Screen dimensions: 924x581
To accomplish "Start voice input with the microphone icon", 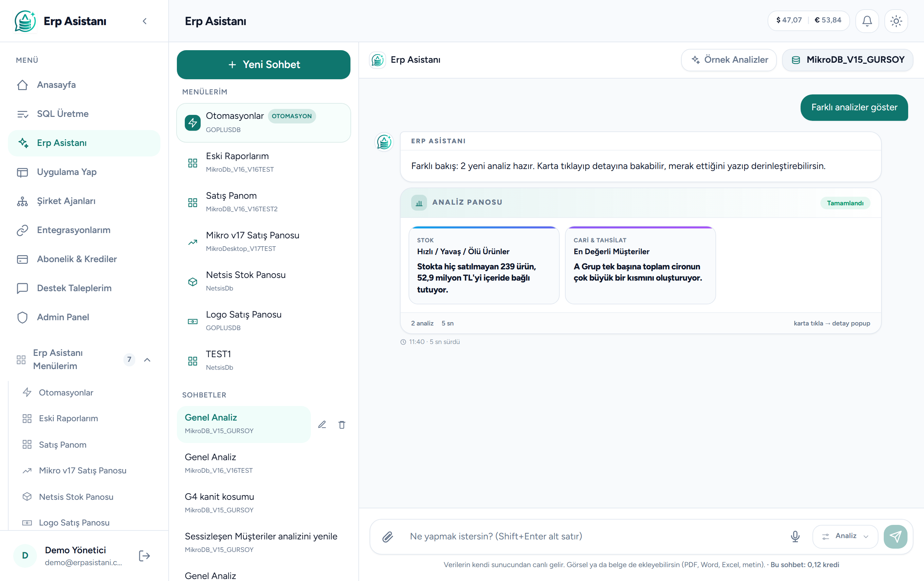I will (x=795, y=537).
